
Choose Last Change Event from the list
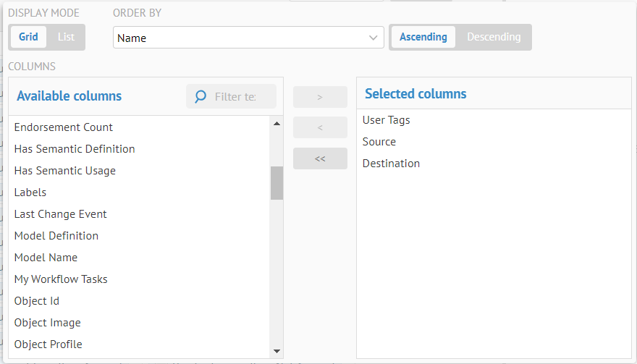click(61, 214)
